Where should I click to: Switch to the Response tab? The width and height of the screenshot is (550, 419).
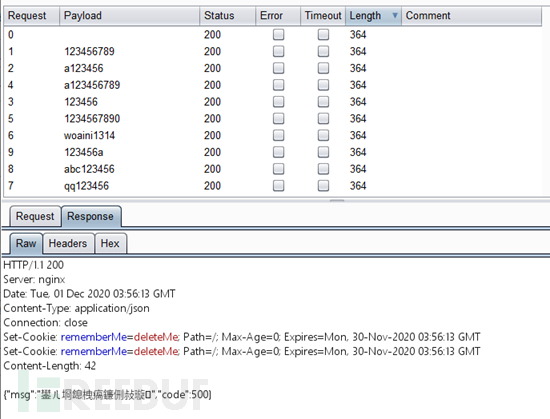coord(90,216)
